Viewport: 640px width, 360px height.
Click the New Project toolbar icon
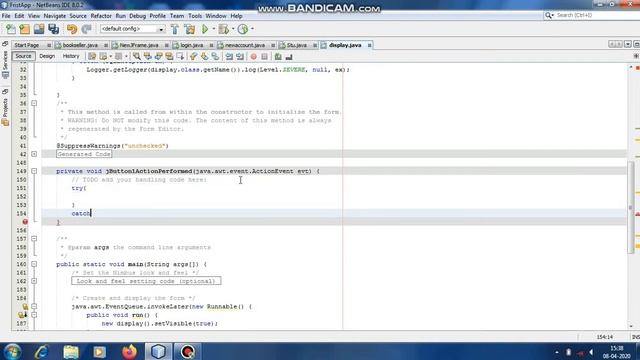[x=24, y=29]
